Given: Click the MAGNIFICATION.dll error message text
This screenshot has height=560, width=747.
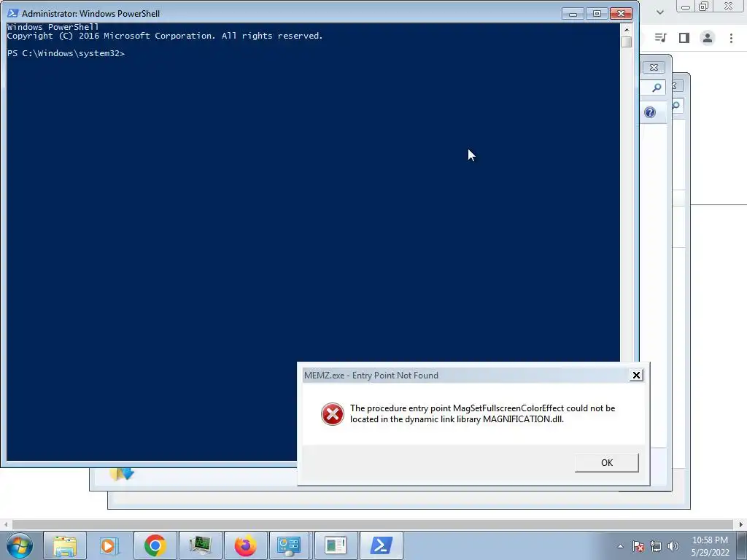Looking at the screenshot, I should pyautogui.click(x=482, y=413).
